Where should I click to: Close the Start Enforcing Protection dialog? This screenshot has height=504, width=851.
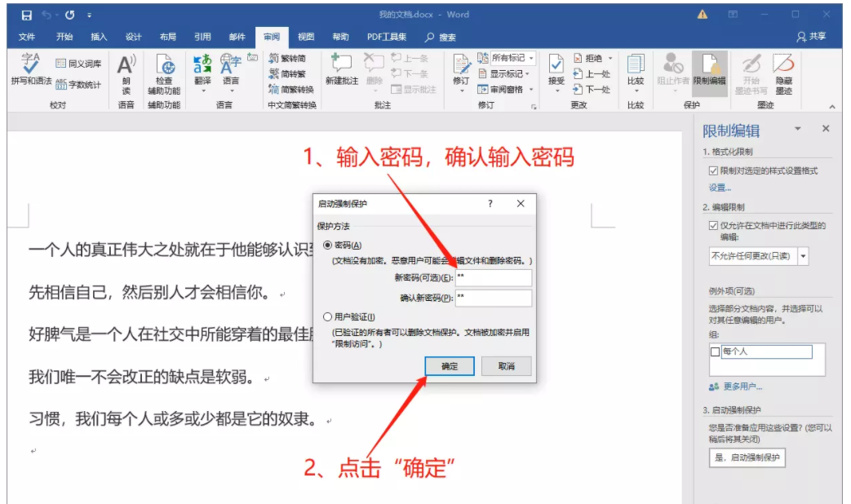[521, 203]
